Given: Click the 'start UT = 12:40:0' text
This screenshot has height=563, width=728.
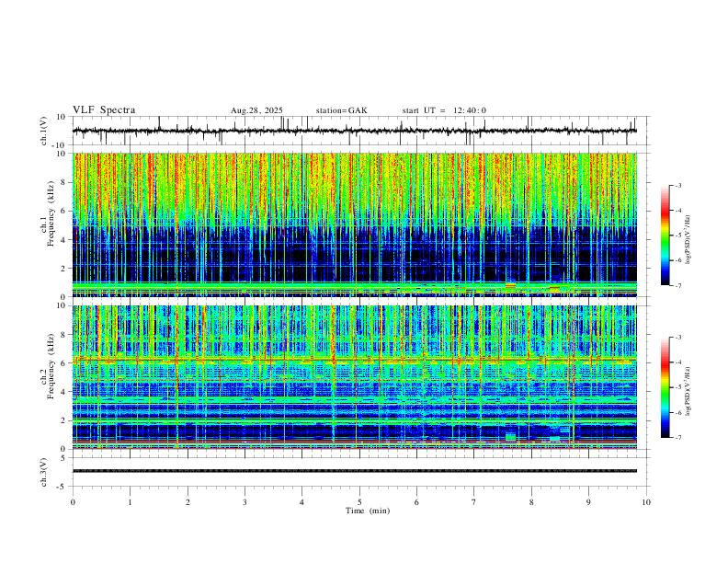Looking at the screenshot, I should [x=444, y=110].
